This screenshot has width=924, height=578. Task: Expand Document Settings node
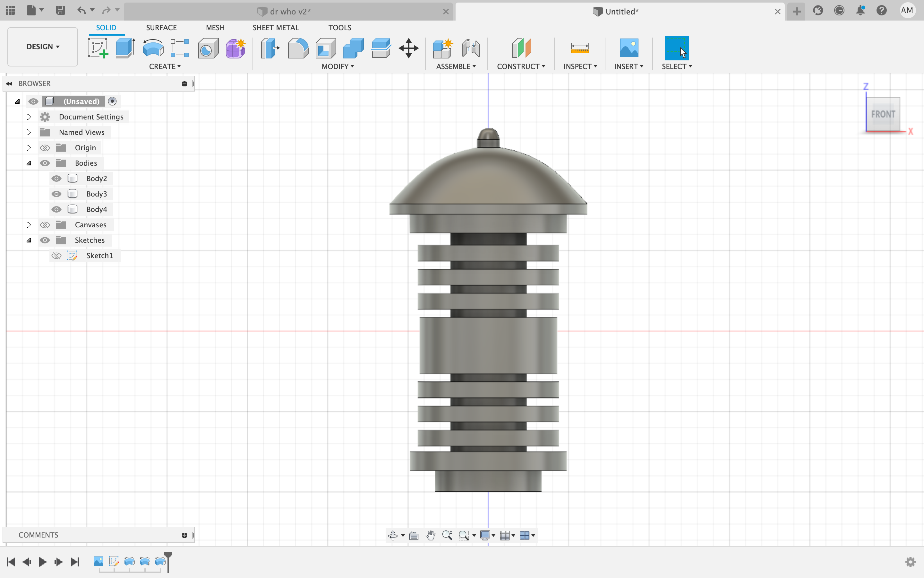point(29,117)
